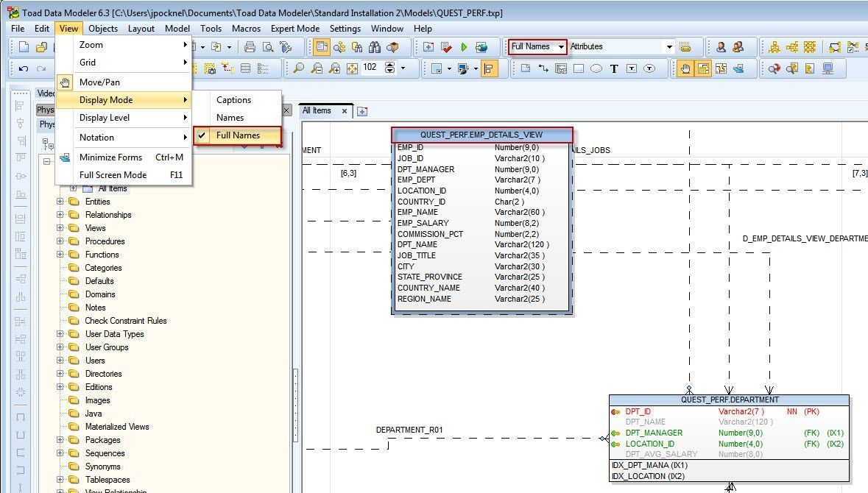Click the add new workspace tab icon
Image resolution: width=868 pixels, height=493 pixels.
362,111
